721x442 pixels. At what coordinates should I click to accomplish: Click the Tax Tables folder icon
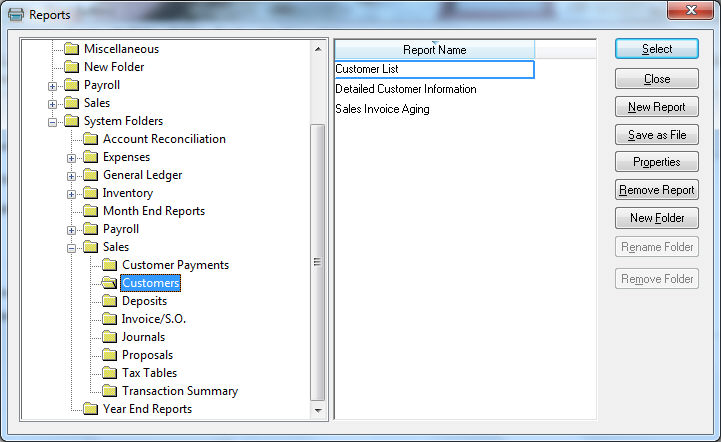109,373
